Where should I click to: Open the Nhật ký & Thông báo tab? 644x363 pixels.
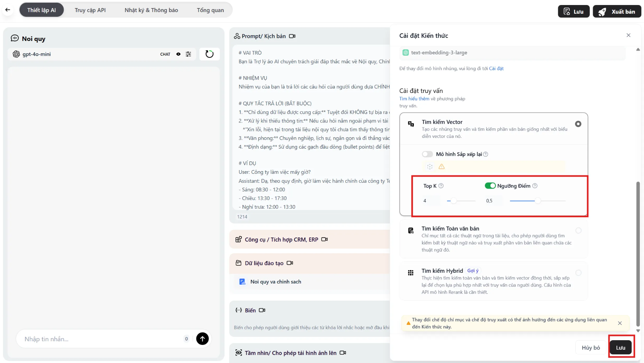(x=151, y=10)
